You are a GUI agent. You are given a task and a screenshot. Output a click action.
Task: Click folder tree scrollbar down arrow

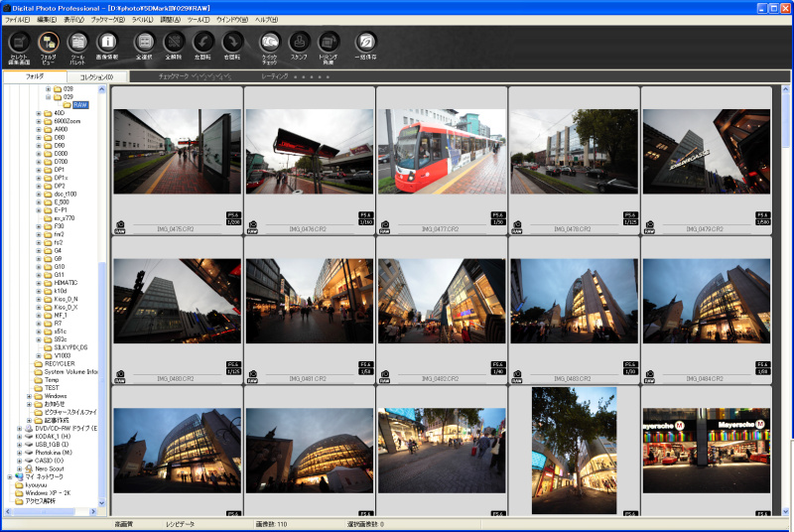[x=102, y=503]
